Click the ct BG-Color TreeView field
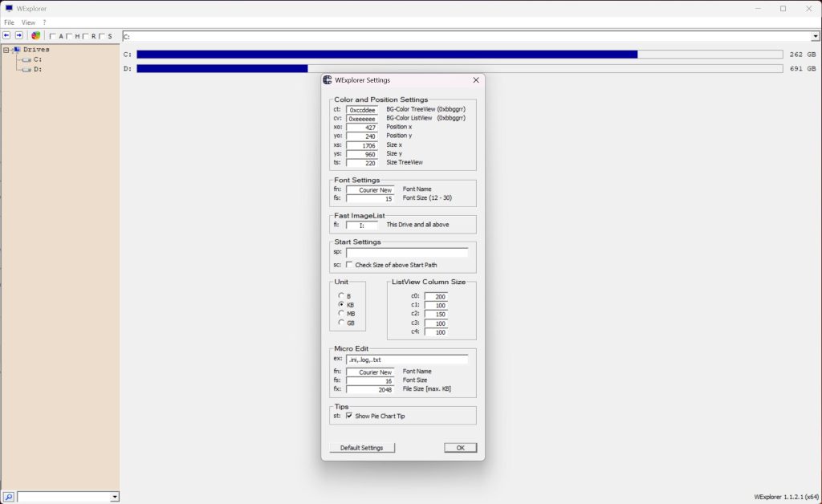822x504 pixels. (x=362, y=110)
